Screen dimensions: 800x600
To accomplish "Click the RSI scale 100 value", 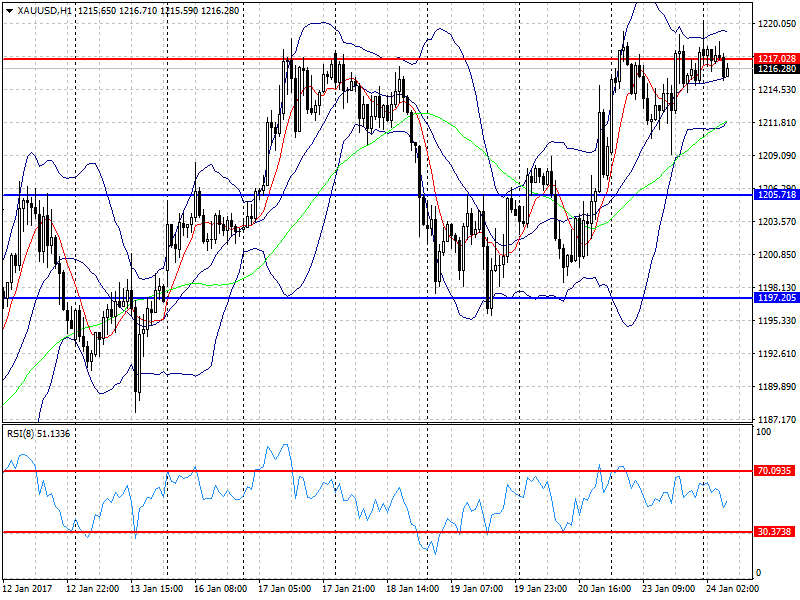I will (763, 432).
